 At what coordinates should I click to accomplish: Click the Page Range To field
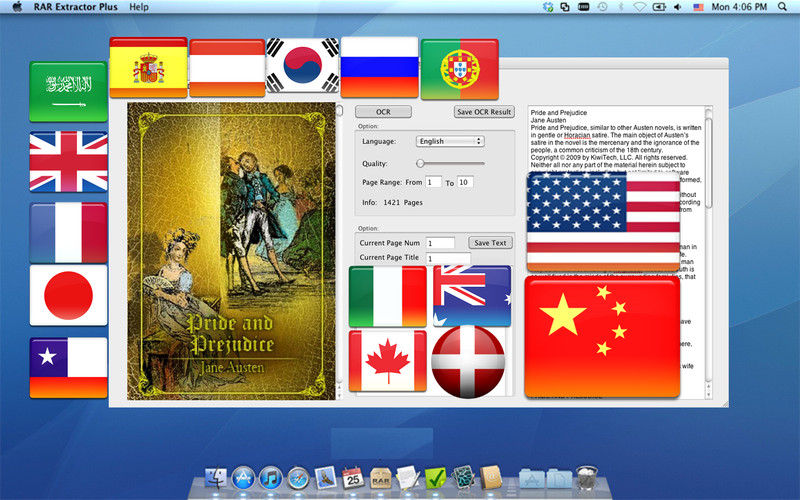click(x=465, y=182)
